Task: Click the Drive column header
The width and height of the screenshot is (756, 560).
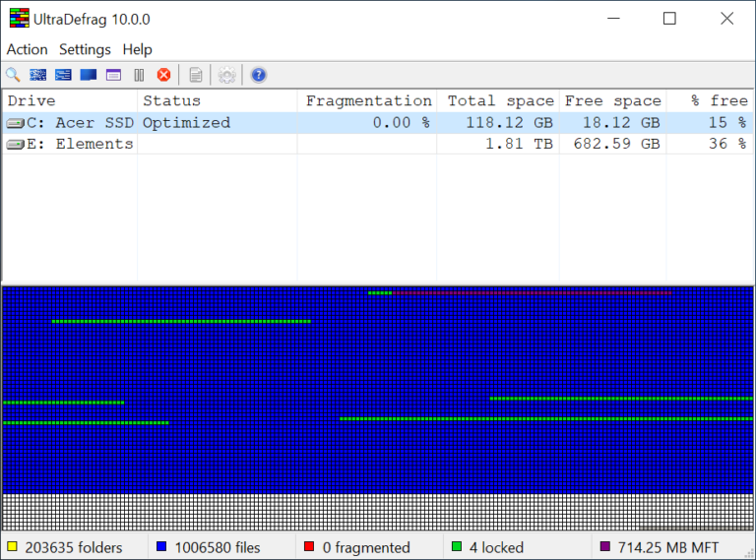Action: 71,100
